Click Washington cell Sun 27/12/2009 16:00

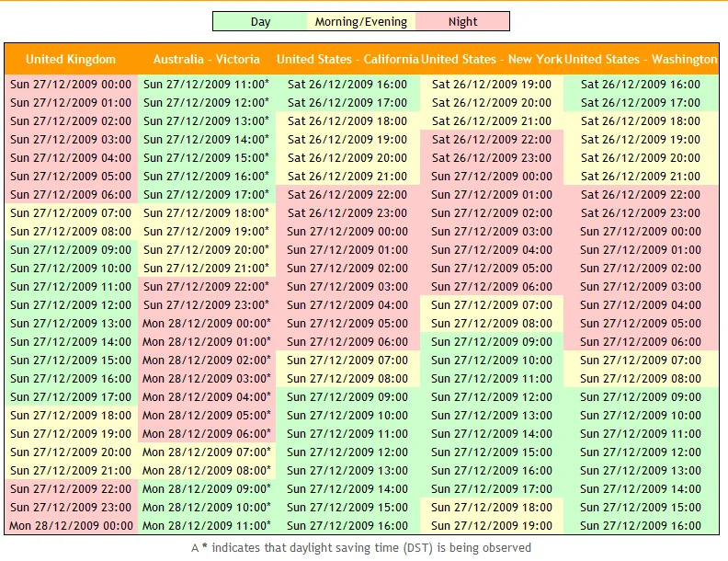pyautogui.click(x=641, y=526)
